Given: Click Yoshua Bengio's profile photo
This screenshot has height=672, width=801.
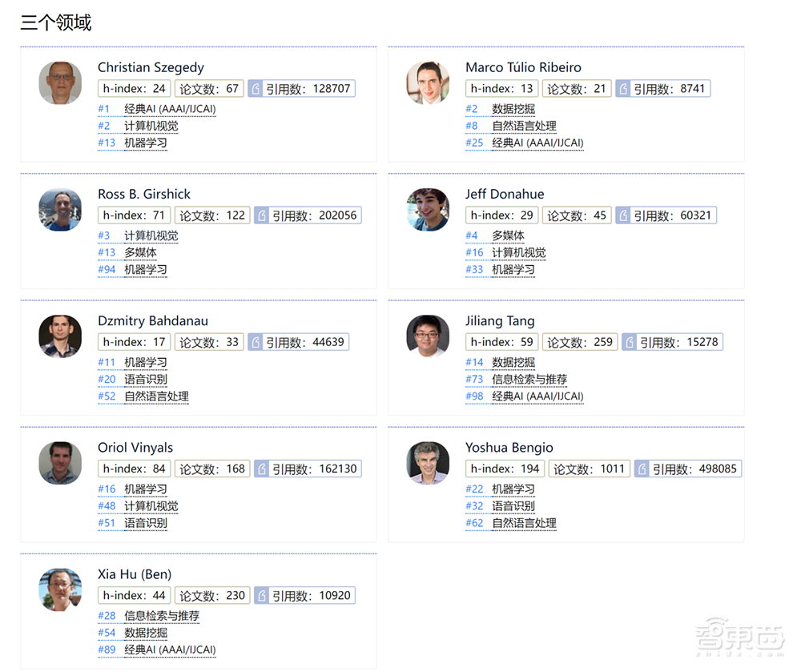Looking at the screenshot, I should click(x=427, y=463).
